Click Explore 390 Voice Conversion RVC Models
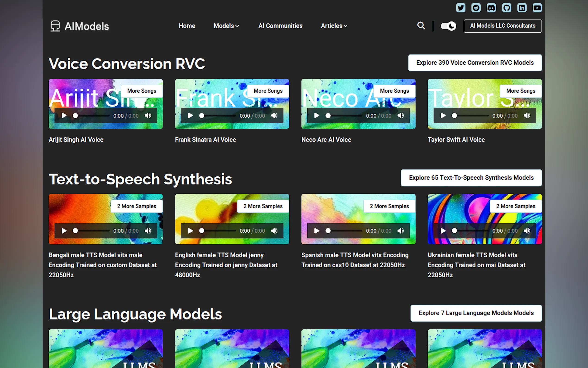The height and width of the screenshot is (368, 588). [x=475, y=63]
